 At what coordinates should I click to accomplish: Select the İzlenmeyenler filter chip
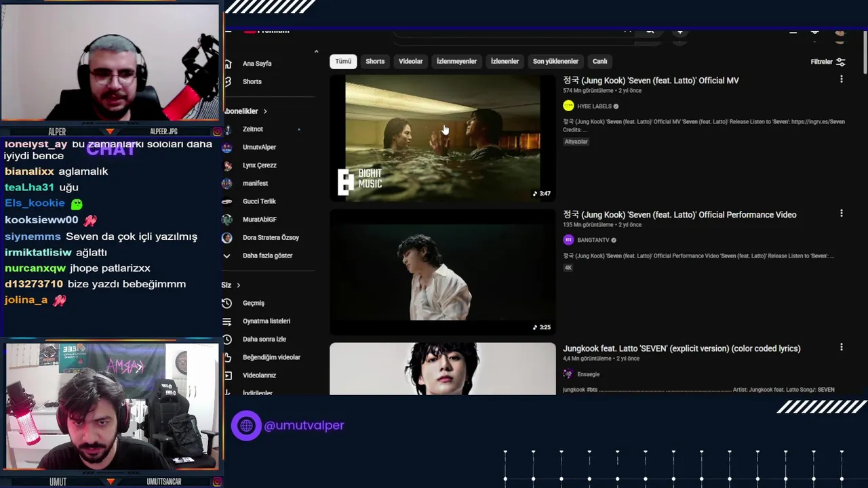click(456, 61)
